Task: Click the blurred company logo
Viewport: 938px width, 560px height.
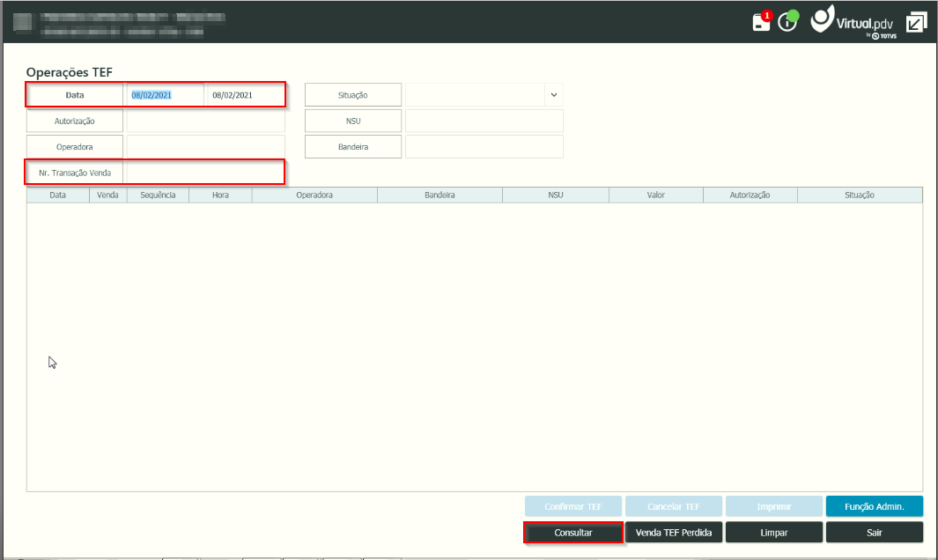Action: coord(23,22)
